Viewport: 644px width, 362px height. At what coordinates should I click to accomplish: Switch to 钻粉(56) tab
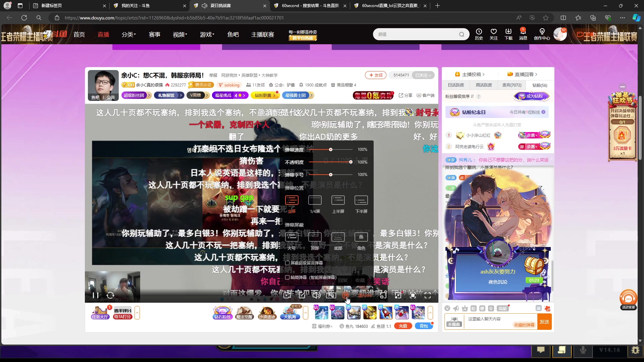(540, 85)
